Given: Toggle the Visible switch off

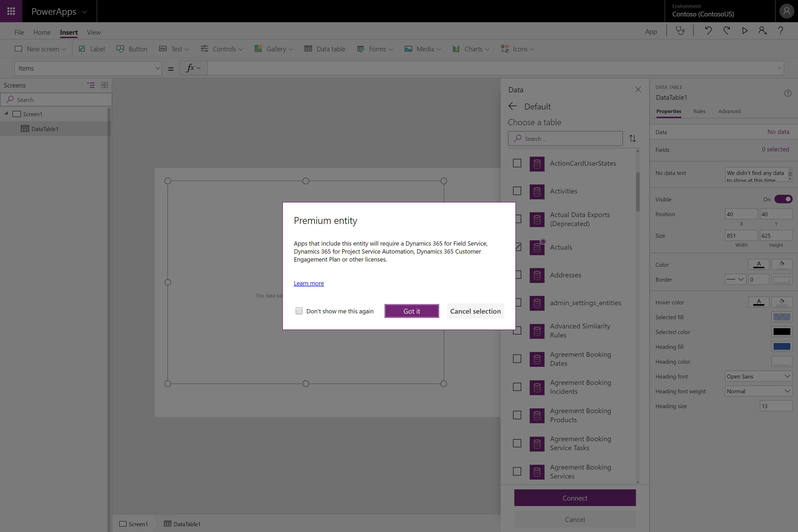Looking at the screenshot, I should click(783, 199).
